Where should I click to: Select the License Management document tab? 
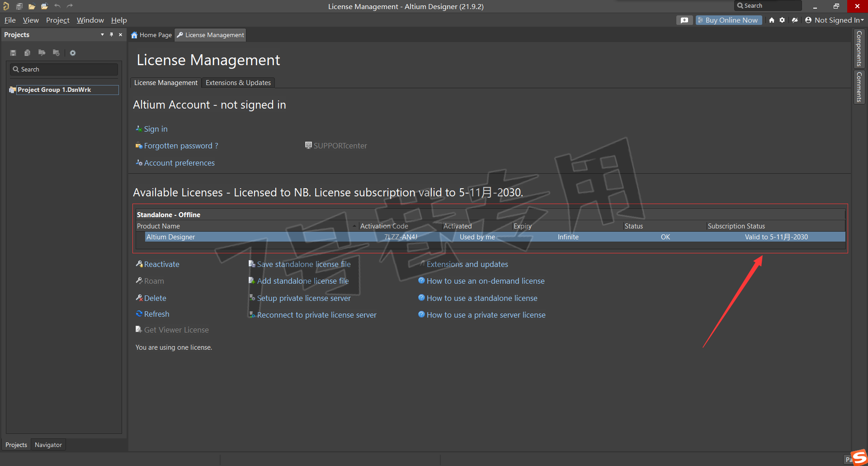point(211,35)
